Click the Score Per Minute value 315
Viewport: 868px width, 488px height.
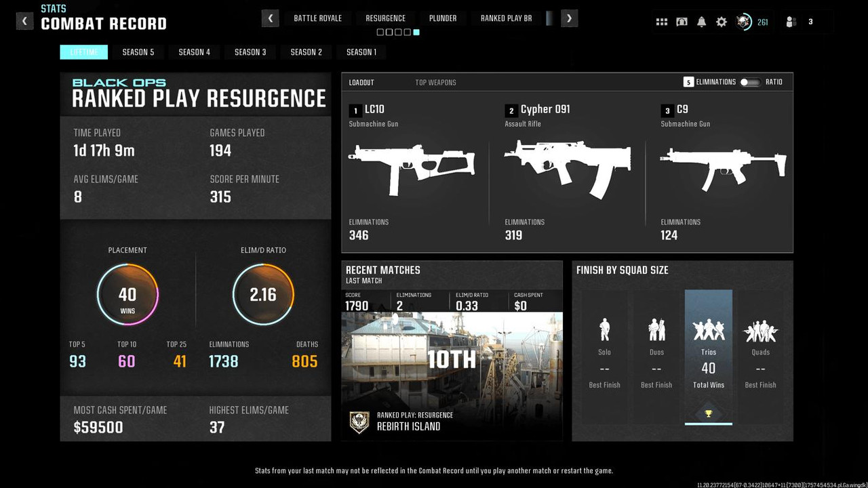tap(220, 197)
